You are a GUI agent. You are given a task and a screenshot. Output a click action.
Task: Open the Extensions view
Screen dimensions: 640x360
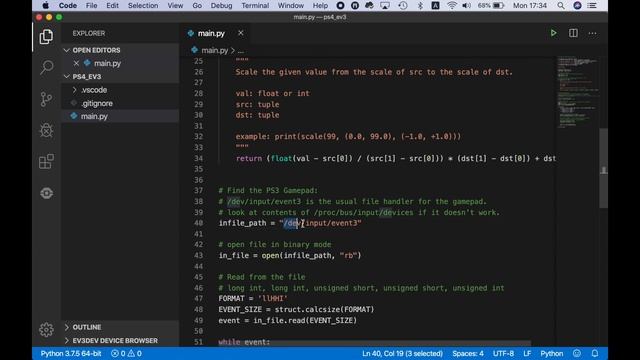[x=46, y=161]
